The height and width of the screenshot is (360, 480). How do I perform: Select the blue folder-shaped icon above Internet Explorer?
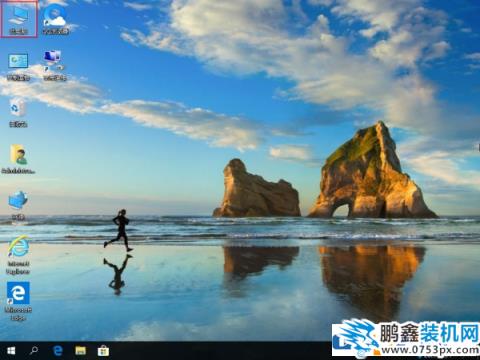tap(18, 205)
